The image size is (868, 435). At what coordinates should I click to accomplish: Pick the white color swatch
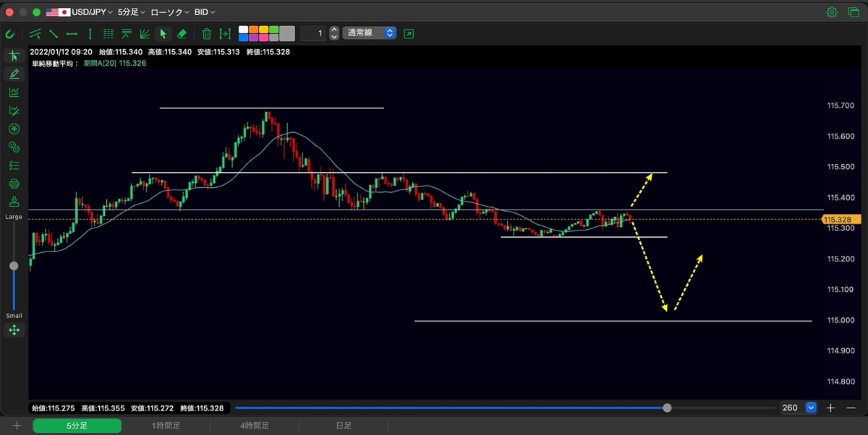[x=243, y=30]
